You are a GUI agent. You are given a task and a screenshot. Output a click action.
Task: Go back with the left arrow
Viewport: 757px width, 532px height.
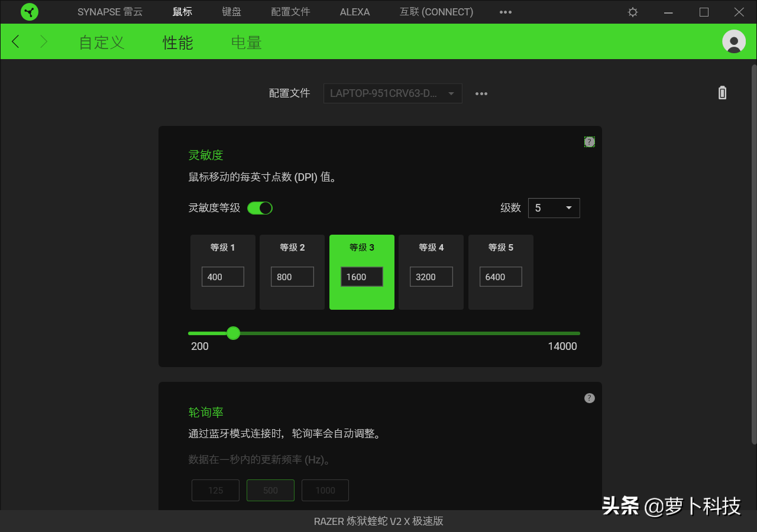(16, 41)
